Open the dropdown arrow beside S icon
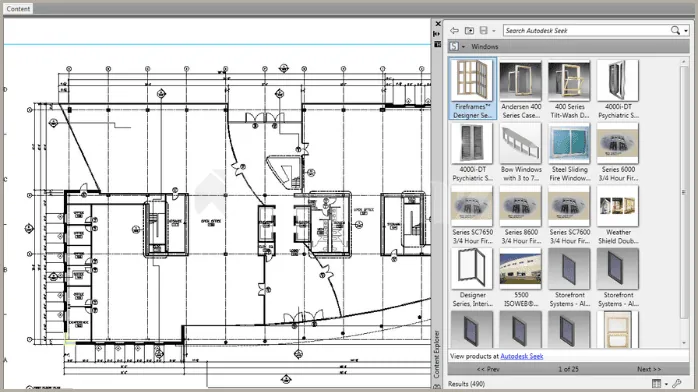Viewport: 698px width, 392px height. [x=463, y=47]
